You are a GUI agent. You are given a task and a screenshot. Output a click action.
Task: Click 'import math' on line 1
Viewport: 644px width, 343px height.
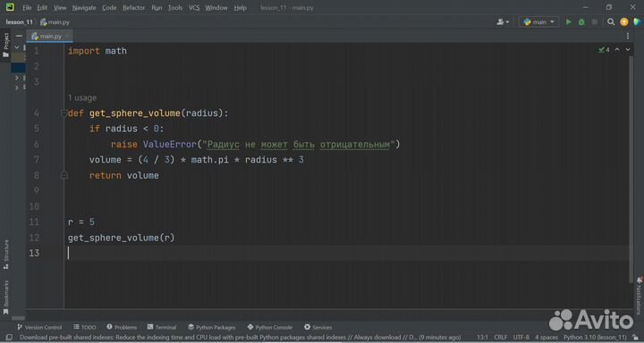97,51
